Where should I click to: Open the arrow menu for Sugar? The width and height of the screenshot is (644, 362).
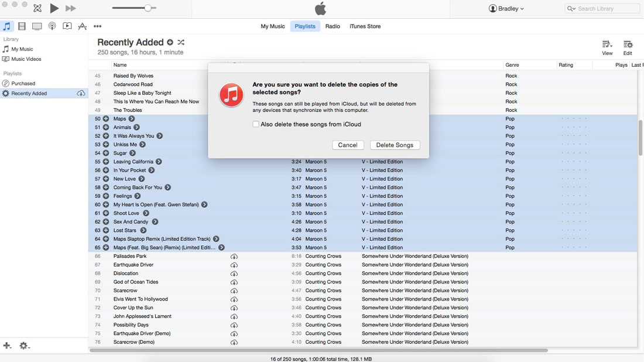click(x=133, y=153)
